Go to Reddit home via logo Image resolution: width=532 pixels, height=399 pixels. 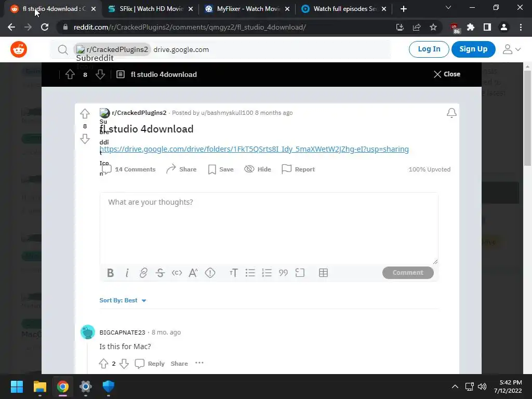click(x=19, y=49)
